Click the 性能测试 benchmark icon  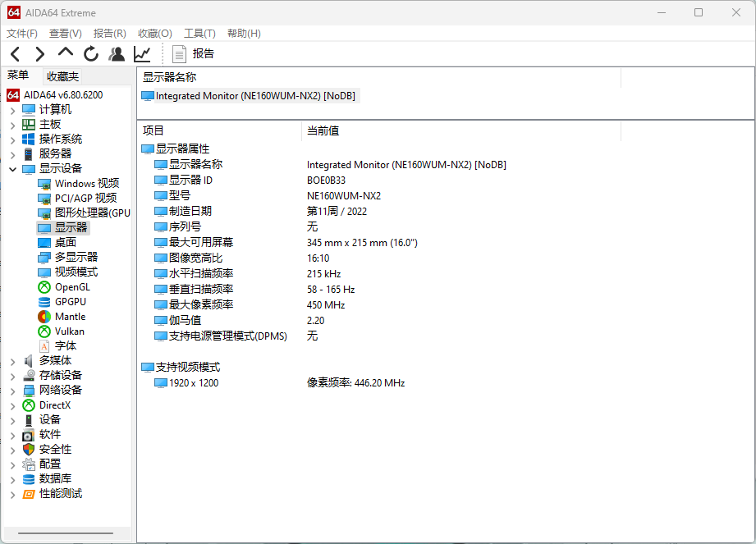click(x=29, y=494)
